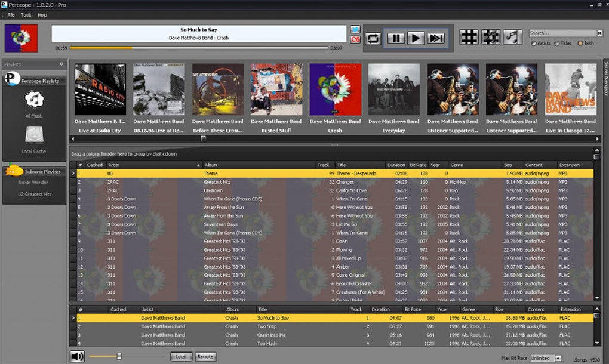This screenshot has height=364, width=609.
Task: Click the Play button
Action: click(416, 38)
